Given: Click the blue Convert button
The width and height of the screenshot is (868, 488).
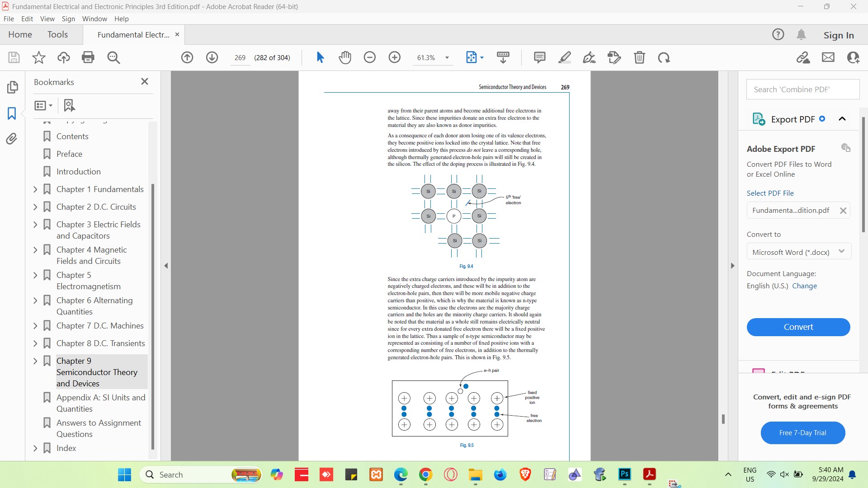Looking at the screenshot, I should point(798,327).
